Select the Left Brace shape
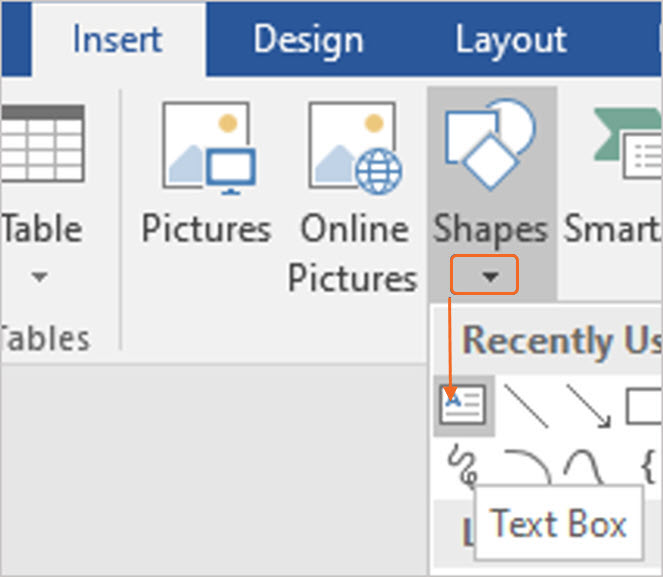 coord(648,467)
